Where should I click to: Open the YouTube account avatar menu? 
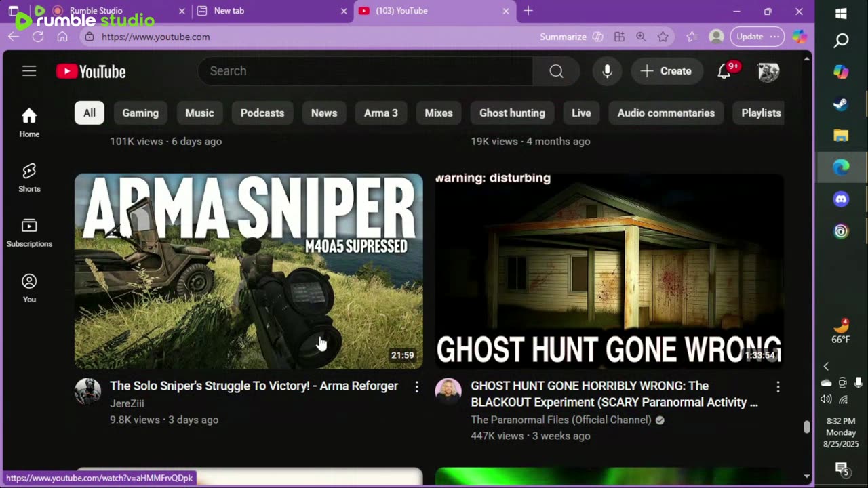(x=768, y=71)
